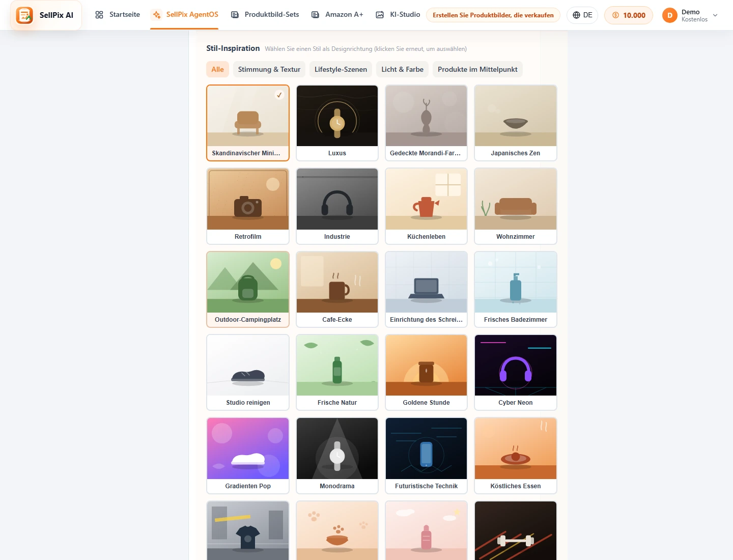Viewport: 733px width, 560px height.
Task: Choose the Futuristische Technik style
Action: coord(426,456)
